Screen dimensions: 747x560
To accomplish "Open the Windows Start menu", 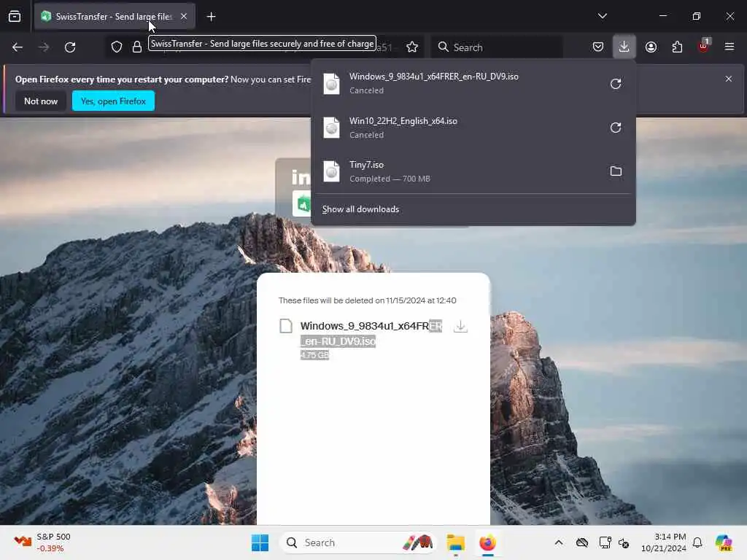I will click(x=260, y=542).
